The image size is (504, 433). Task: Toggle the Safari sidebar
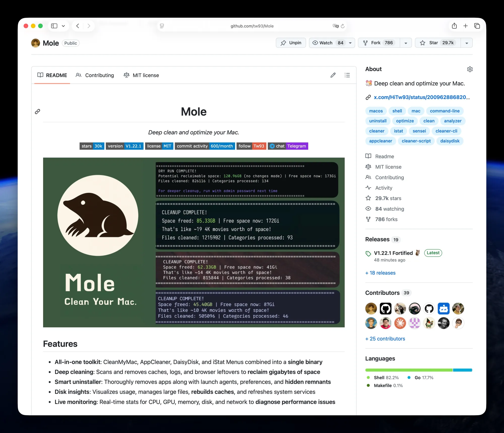(54, 26)
